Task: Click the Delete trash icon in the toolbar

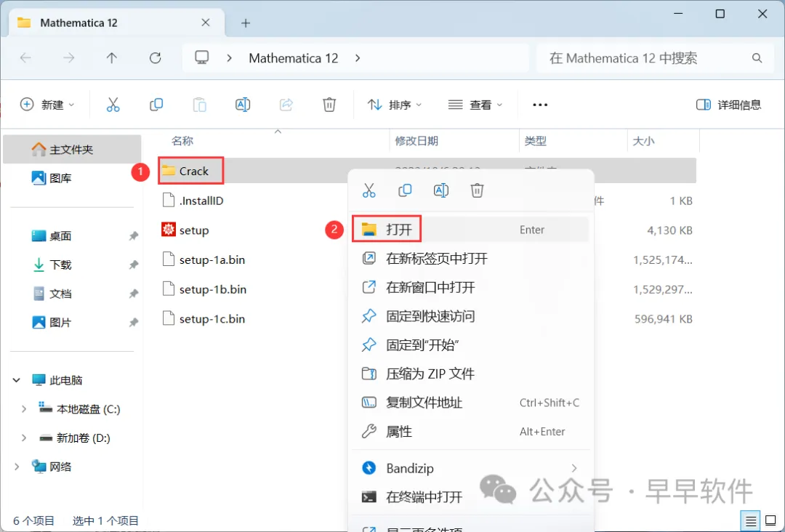Action: (x=329, y=105)
